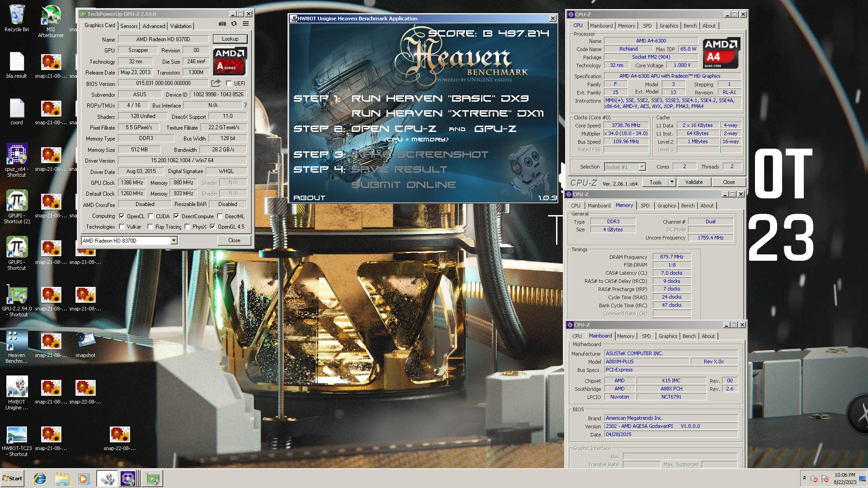This screenshot has width=868, height=488.
Task: Select the snapshot desktop icon
Action: [x=85, y=345]
